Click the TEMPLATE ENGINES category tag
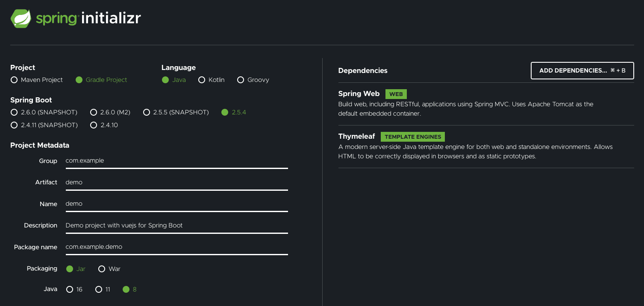Image resolution: width=644 pixels, height=306 pixels. [x=413, y=137]
